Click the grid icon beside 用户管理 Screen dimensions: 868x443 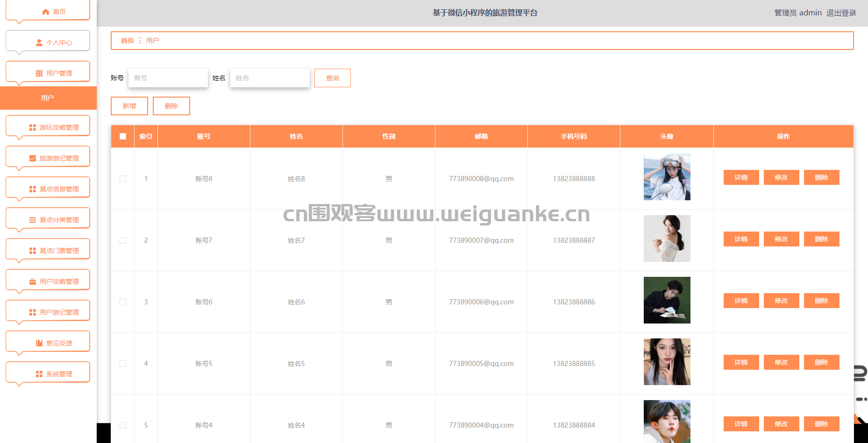tap(39, 73)
